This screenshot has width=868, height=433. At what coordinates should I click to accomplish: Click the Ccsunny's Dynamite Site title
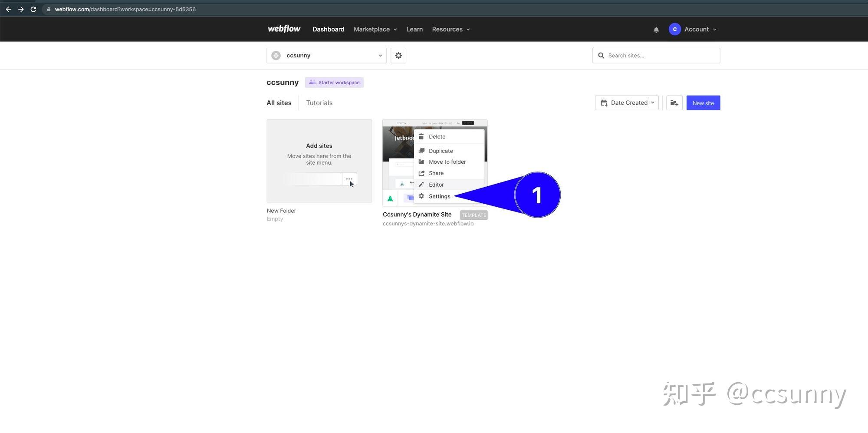(x=417, y=215)
